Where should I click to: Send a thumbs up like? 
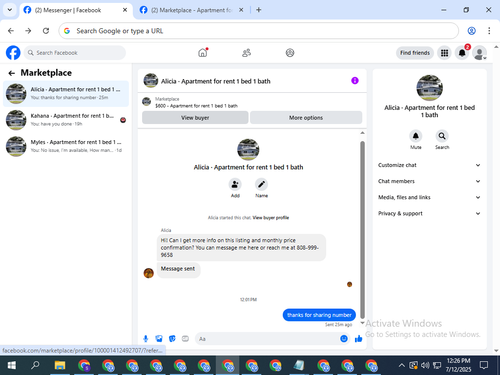coord(359,339)
